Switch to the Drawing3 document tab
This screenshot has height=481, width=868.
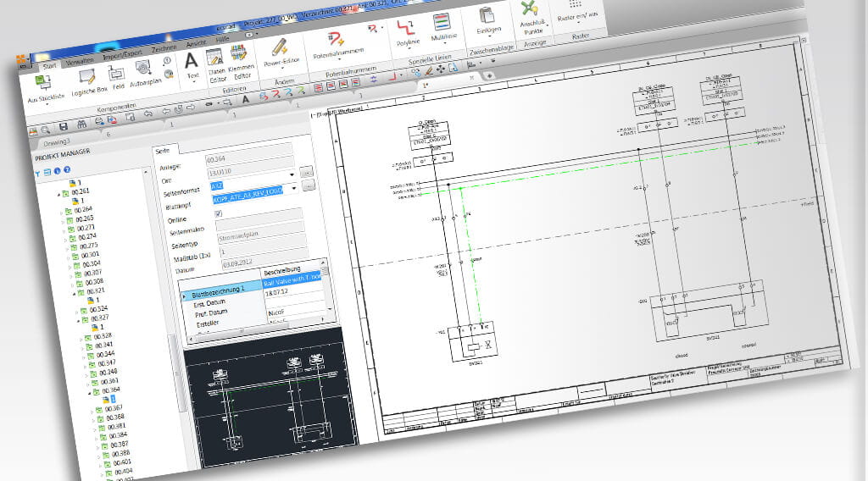(57, 142)
